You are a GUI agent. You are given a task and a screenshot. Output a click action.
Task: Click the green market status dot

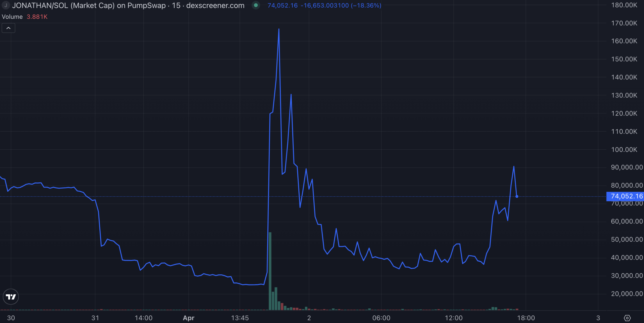(256, 5)
